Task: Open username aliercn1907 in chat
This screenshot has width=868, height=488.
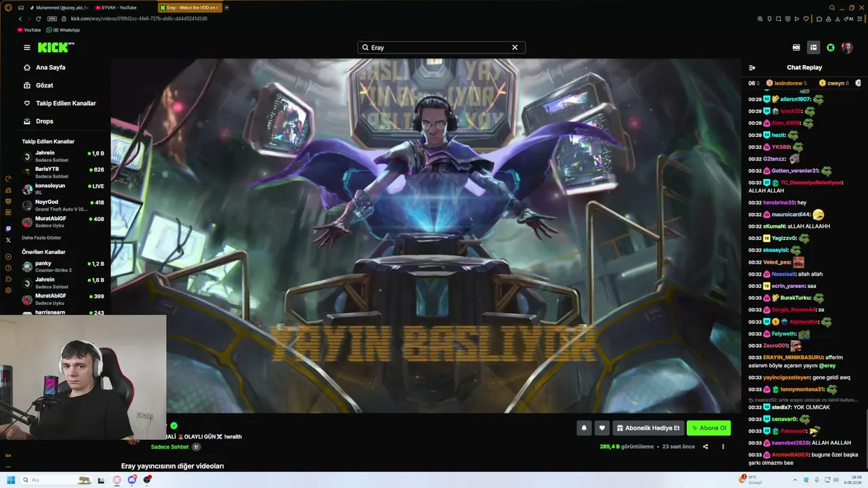Action: pos(795,100)
